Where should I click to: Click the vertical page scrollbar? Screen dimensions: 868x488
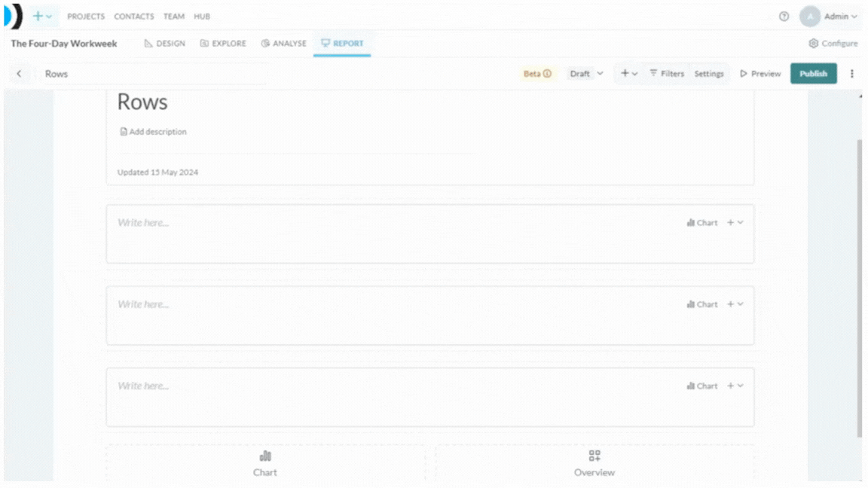pyautogui.click(x=860, y=288)
